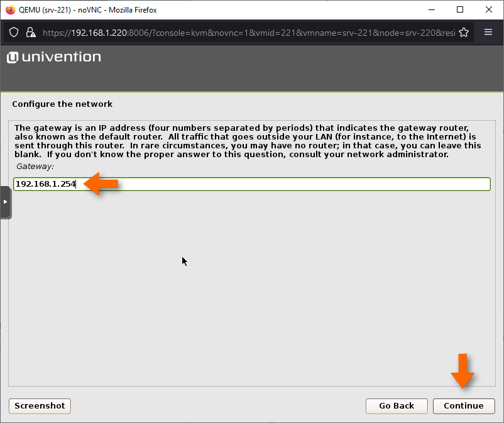View site security lock icon
Image resolution: width=504 pixels, height=423 pixels.
[31, 33]
